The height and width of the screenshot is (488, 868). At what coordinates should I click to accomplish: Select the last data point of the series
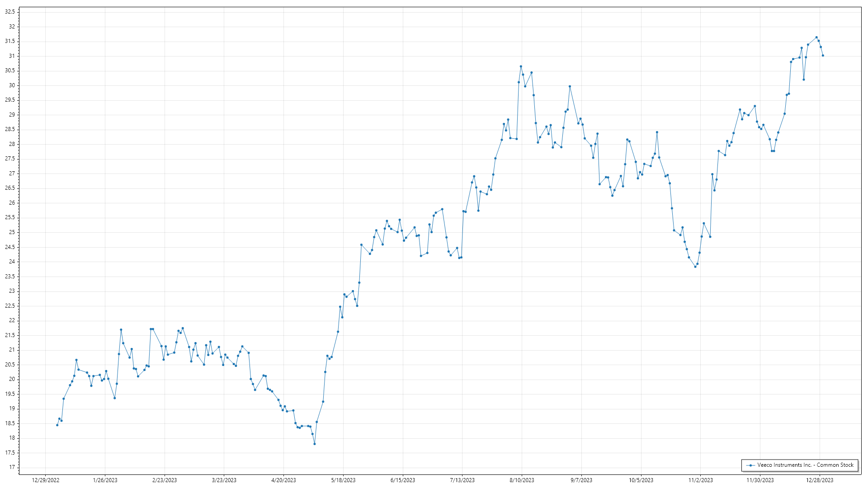[823, 56]
